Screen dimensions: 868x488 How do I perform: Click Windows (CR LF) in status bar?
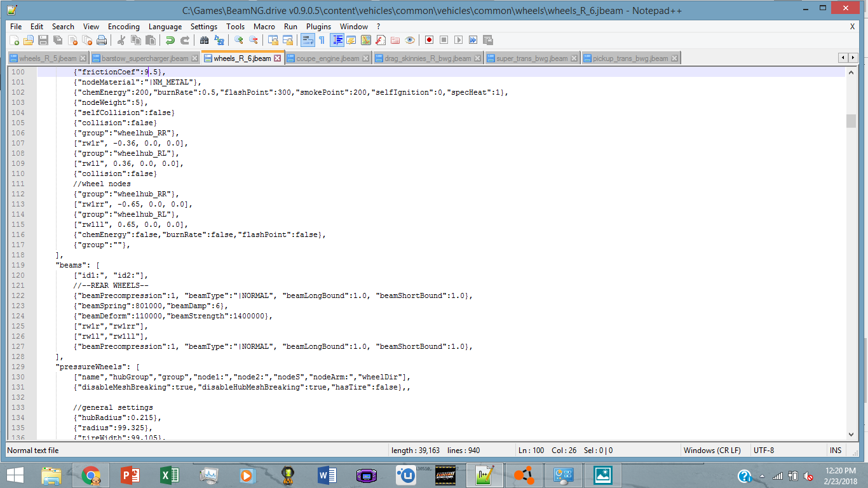(712, 451)
